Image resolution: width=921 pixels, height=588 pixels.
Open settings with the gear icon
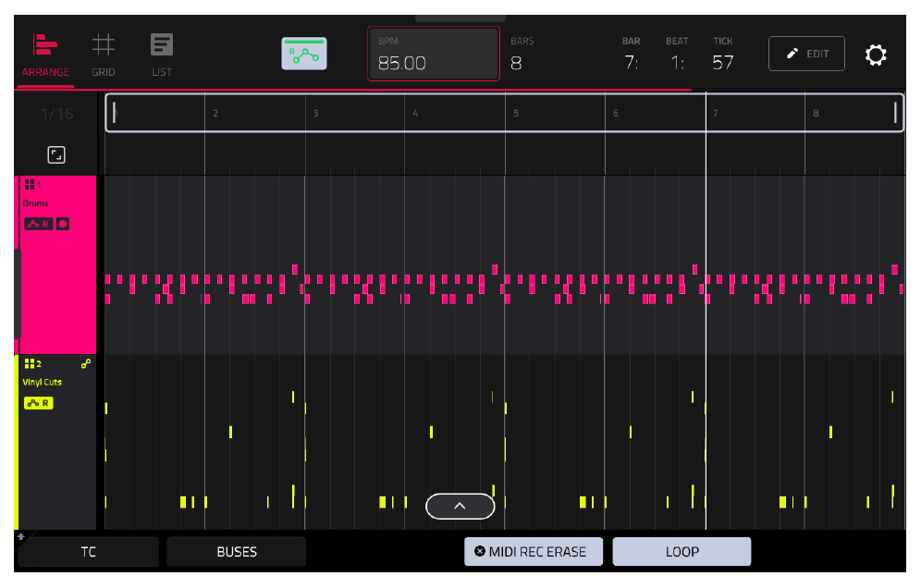tap(875, 55)
